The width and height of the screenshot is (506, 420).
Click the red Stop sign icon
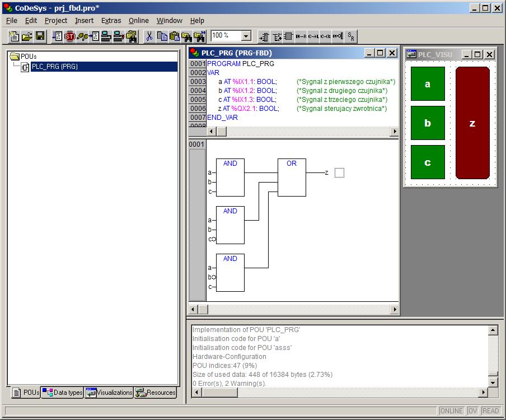coord(70,36)
